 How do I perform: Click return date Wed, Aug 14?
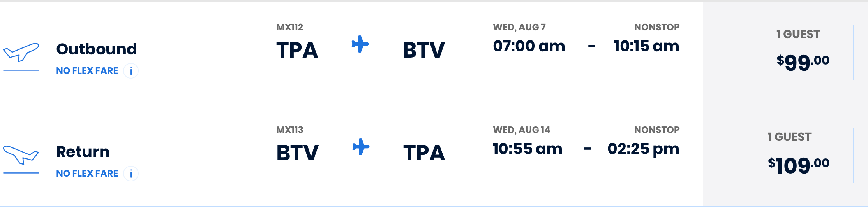click(522, 130)
